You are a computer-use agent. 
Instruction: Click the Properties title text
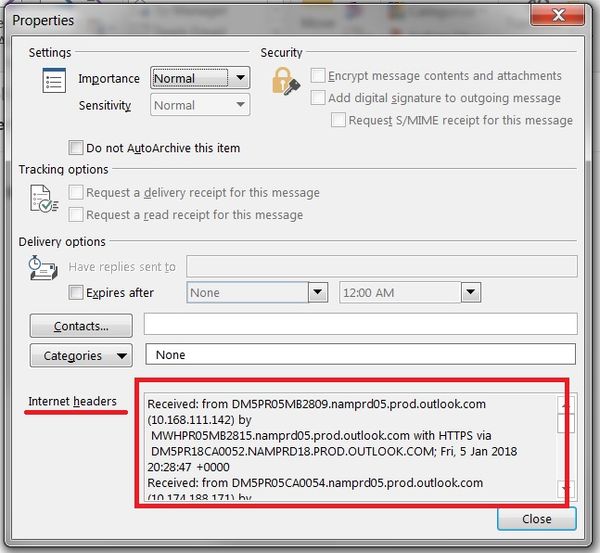coord(43,20)
